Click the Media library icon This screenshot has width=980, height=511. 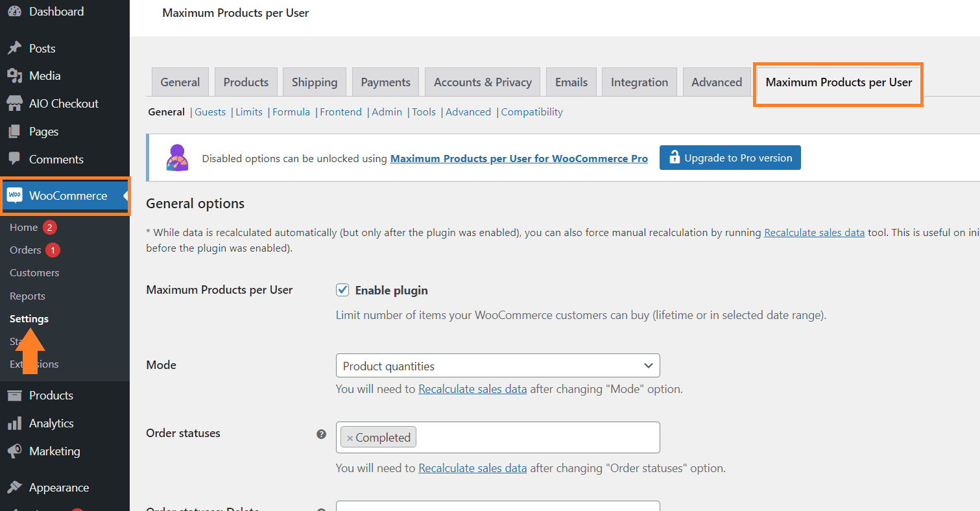point(14,76)
